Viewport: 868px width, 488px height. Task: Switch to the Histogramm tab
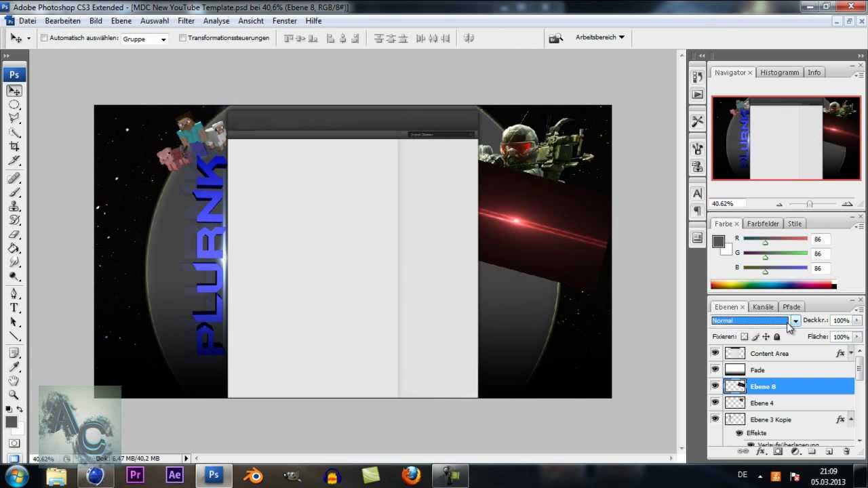tap(779, 73)
